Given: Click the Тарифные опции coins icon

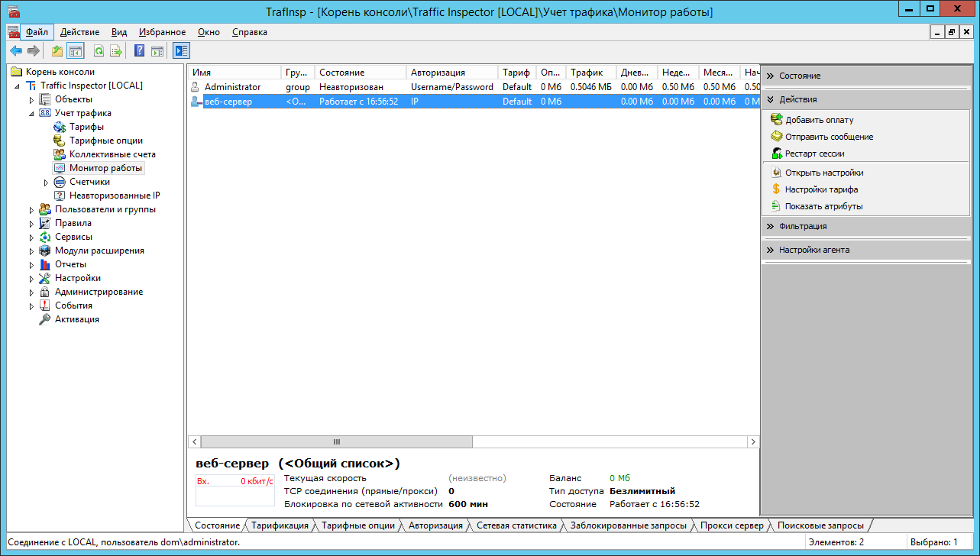Looking at the screenshot, I should (60, 141).
